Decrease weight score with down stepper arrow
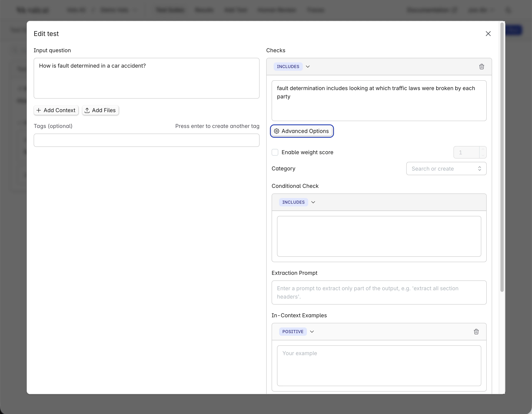532x414 pixels. click(483, 155)
